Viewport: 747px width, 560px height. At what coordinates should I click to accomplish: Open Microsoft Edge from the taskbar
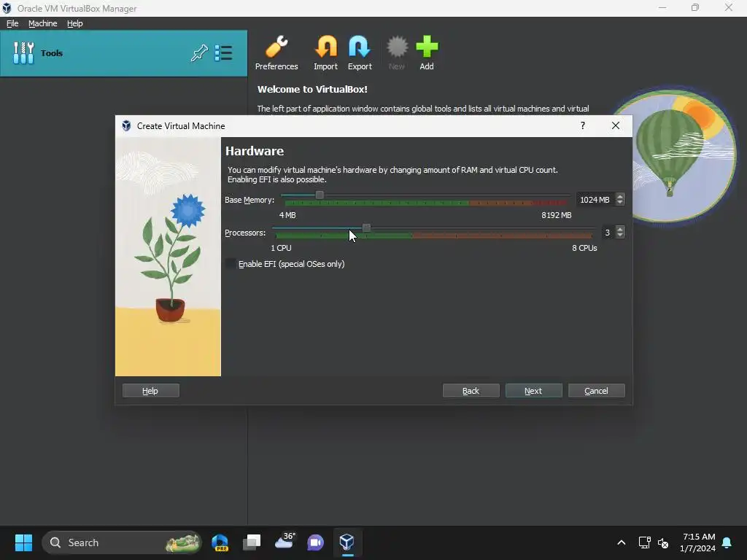[x=220, y=542]
